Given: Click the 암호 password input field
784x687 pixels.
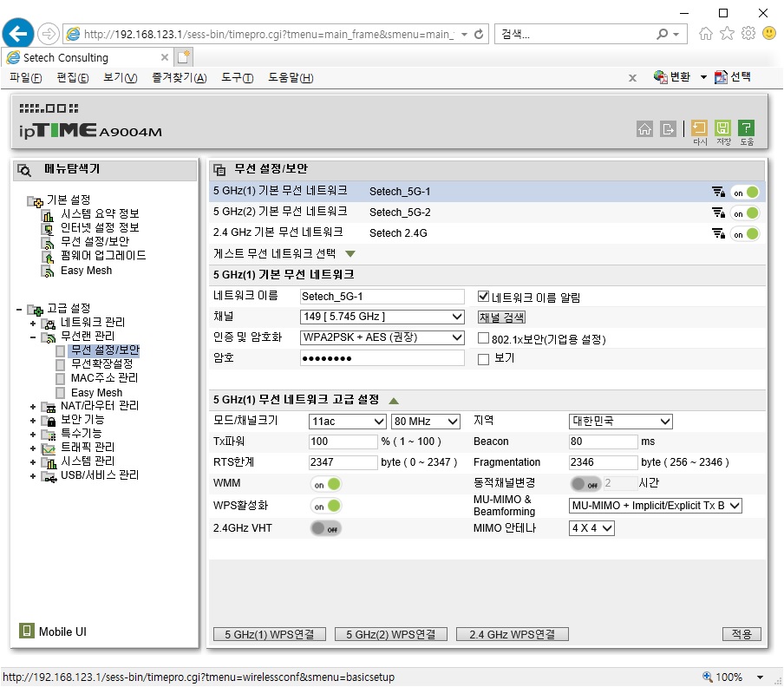Looking at the screenshot, I should tap(382, 358).
